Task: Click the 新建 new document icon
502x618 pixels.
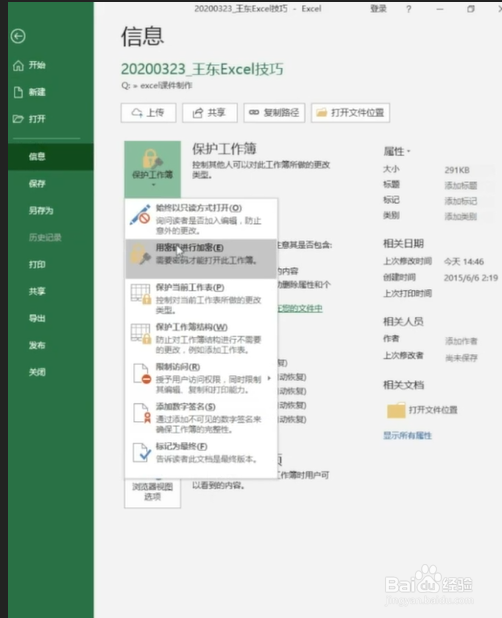Action: 18,92
